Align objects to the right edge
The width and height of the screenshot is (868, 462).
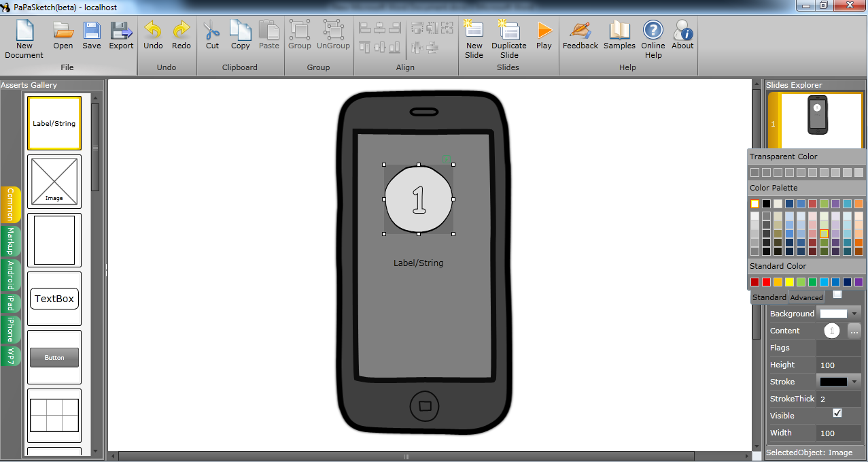[x=396, y=28]
